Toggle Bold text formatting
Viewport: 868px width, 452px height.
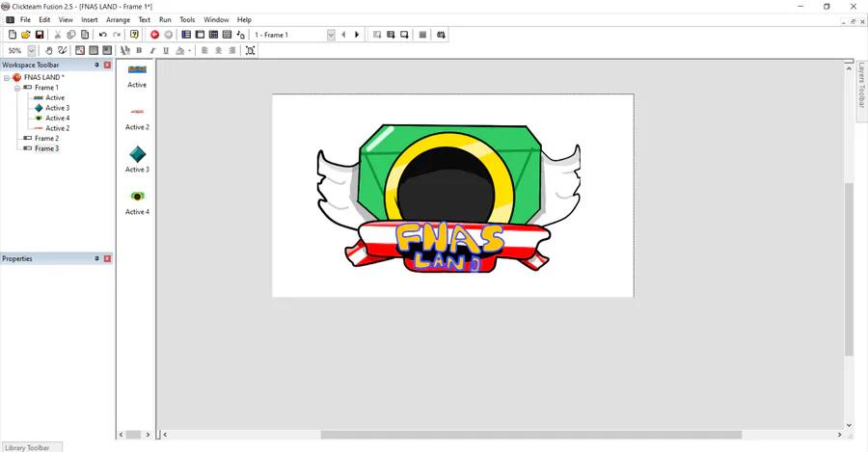point(139,50)
